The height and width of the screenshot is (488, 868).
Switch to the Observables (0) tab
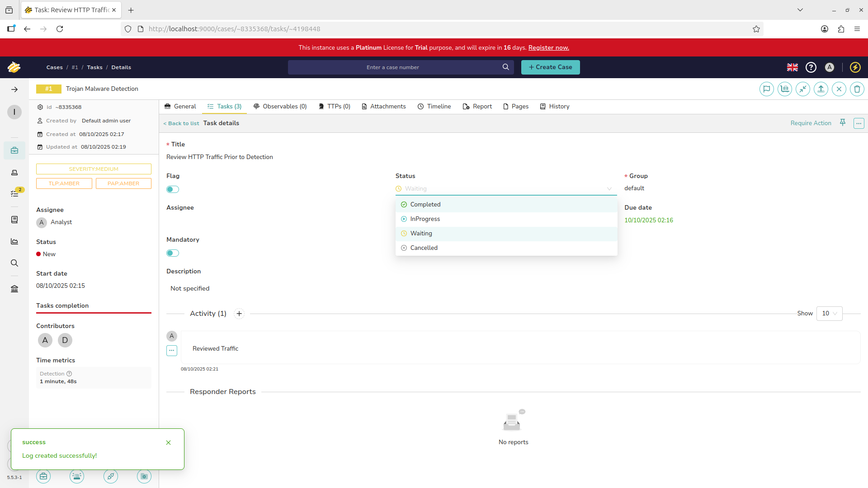point(280,107)
